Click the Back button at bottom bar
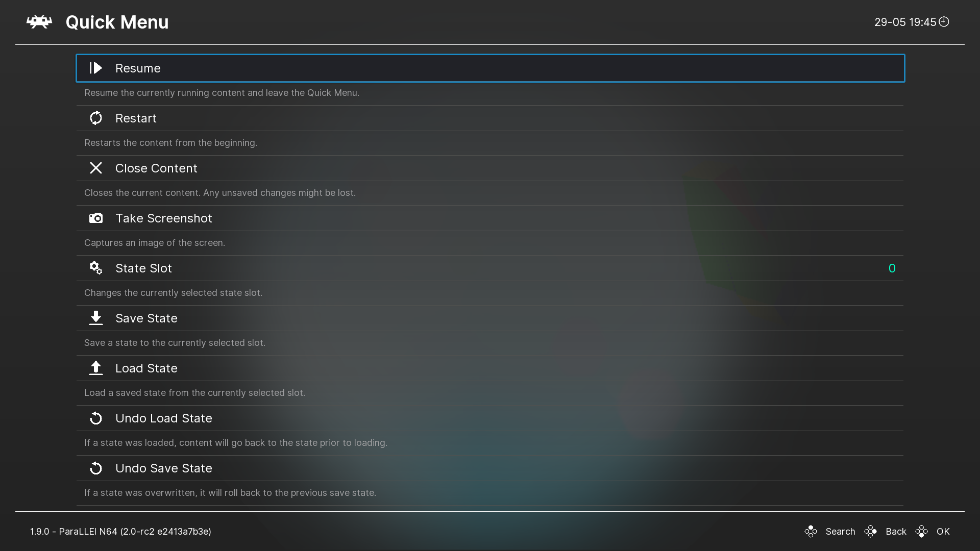The image size is (980, 551). [895, 532]
